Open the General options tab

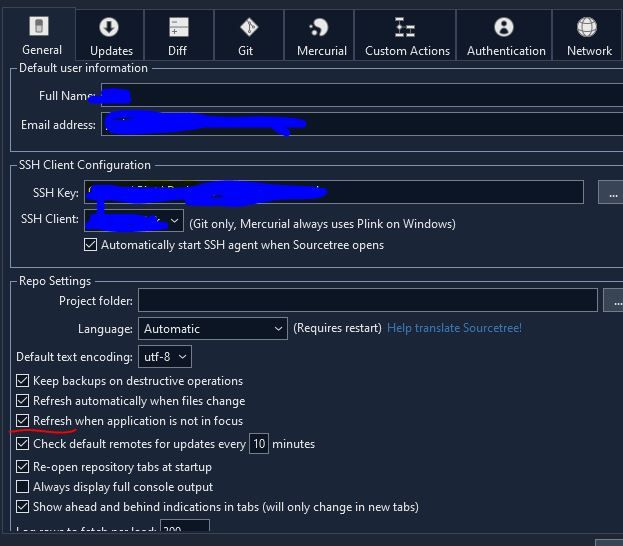click(x=39, y=35)
